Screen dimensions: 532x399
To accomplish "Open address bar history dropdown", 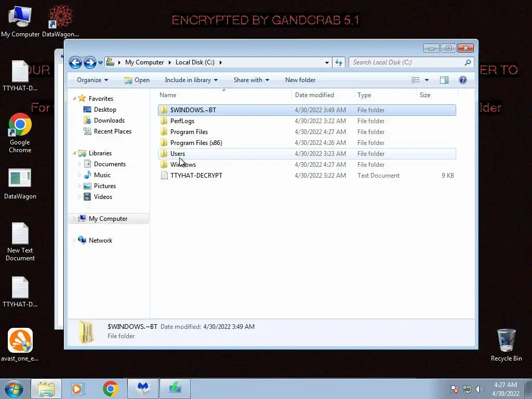I will [327, 62].
